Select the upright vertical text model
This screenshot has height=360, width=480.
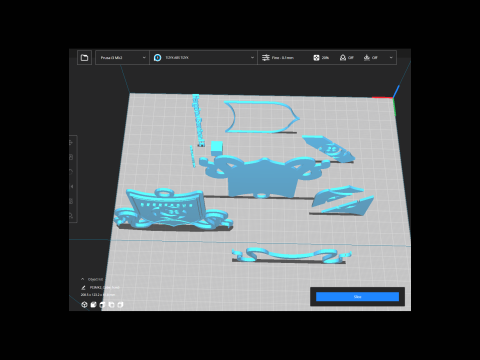(198, 120)
